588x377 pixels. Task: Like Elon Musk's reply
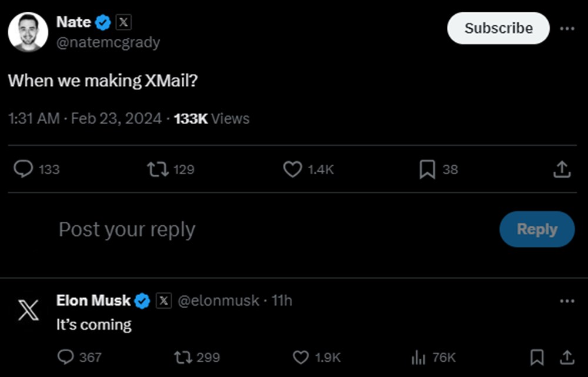(x=301, y=357)
